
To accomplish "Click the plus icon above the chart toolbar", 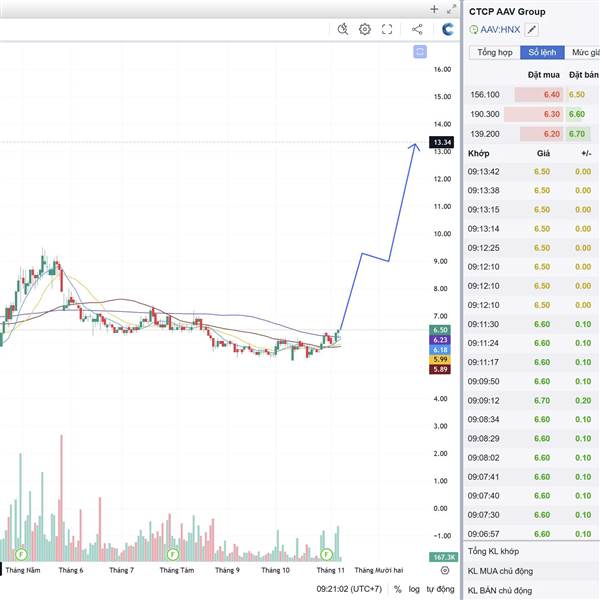I will click(x=434, y=9).
